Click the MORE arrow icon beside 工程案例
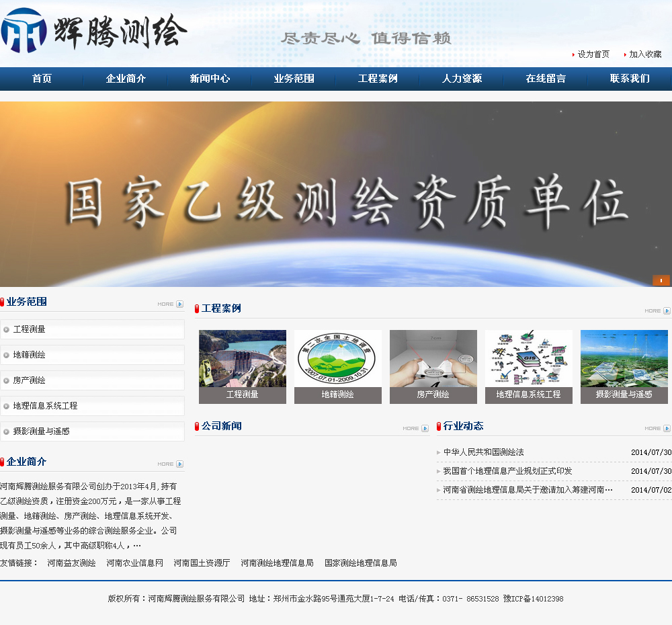 (x=665, y=311)
